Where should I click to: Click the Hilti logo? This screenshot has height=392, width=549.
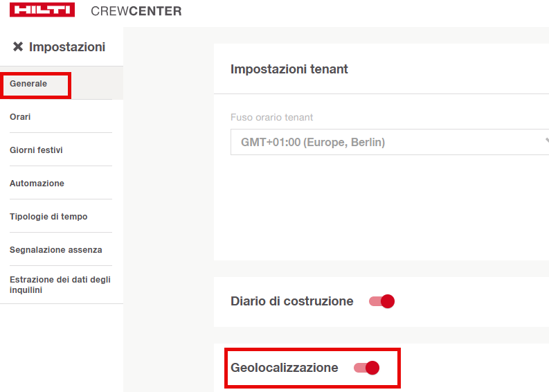click(42, 10)
